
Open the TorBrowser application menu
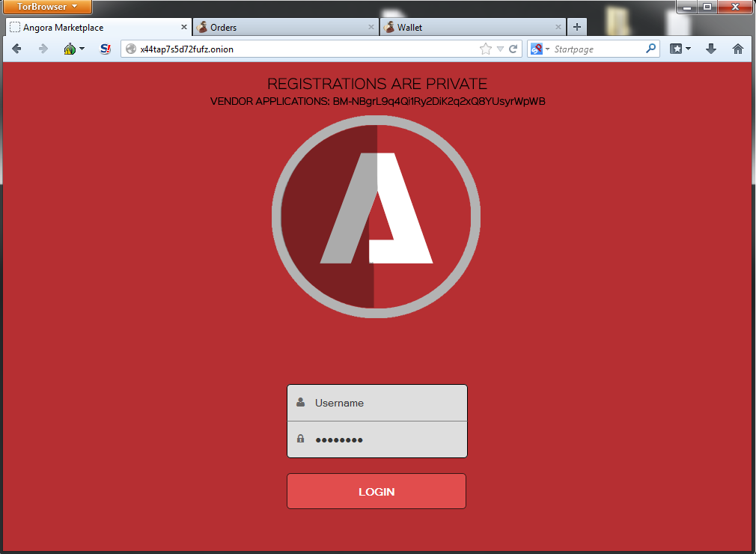46,7
